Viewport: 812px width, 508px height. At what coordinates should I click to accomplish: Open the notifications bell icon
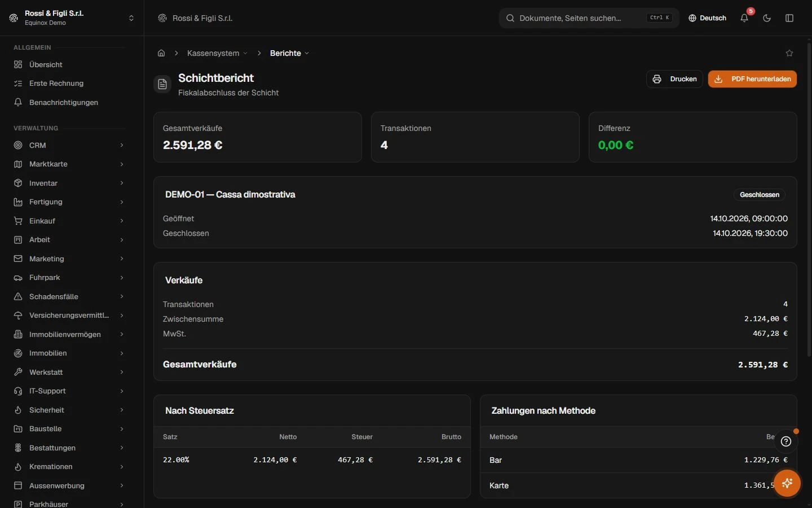744,18
